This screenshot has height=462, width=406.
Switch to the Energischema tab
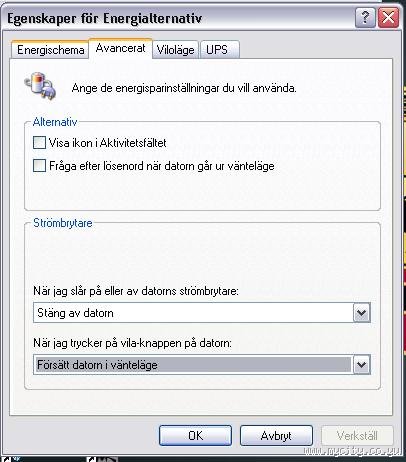(x=50, y=50)
